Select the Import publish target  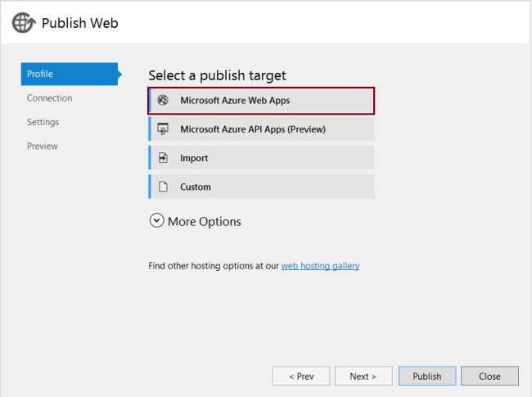pos(261,158)
